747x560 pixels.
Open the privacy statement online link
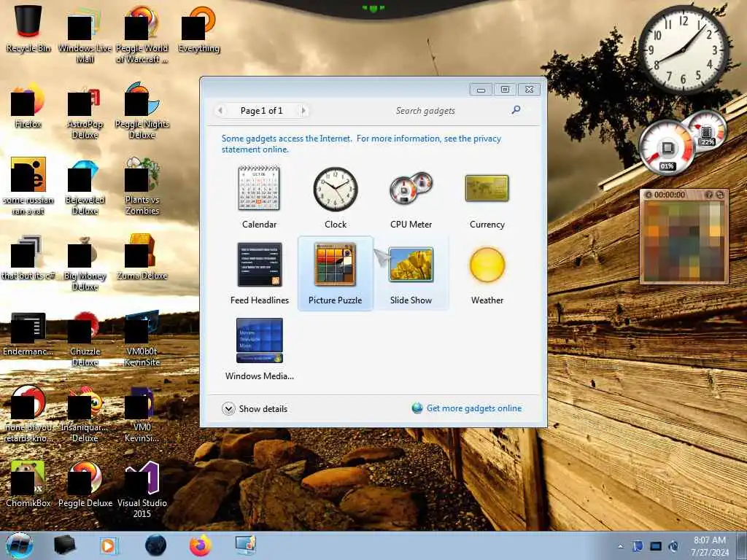click(x=361, y=144)
